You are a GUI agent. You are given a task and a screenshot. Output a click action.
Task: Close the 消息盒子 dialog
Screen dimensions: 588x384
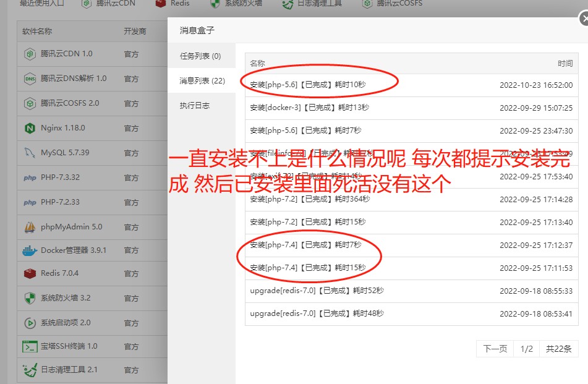coord(584,18)
